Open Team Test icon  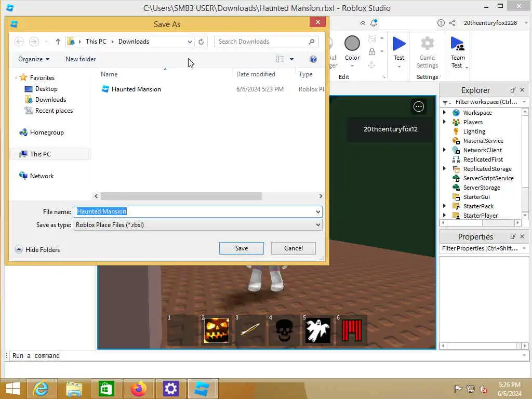point(457,44)
